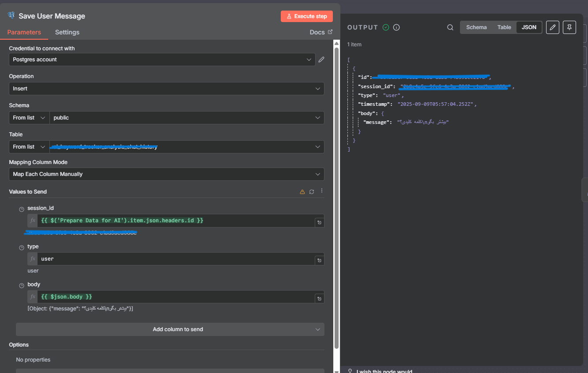Click the Execute step button

pyautogui.click(x=306, y=16)
